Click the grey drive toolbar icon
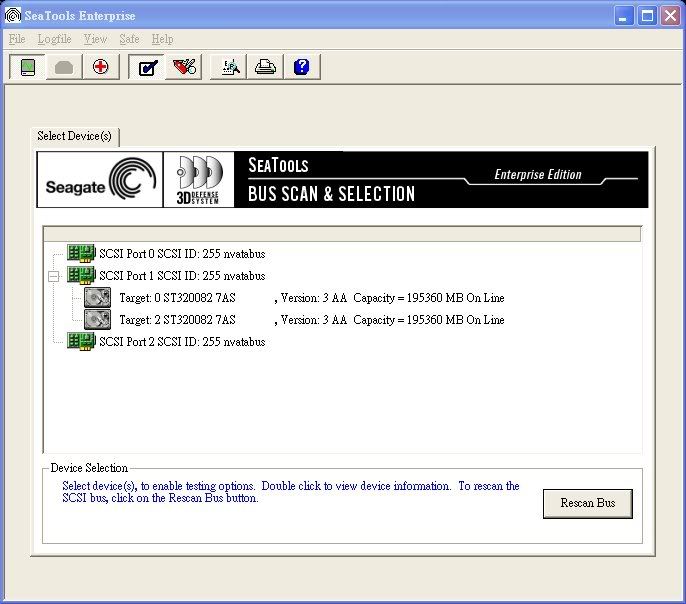The image size is (686, 604). [x=64, y=67]
